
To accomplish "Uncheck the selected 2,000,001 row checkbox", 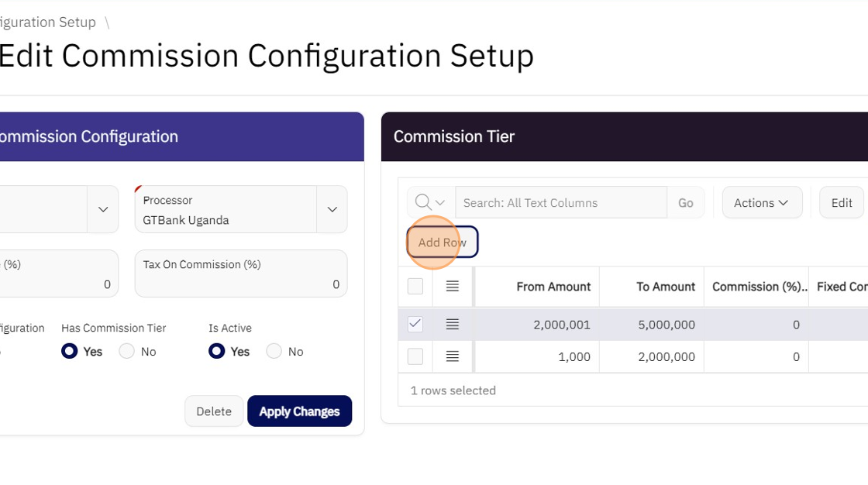I will click(x=415, y=325).
